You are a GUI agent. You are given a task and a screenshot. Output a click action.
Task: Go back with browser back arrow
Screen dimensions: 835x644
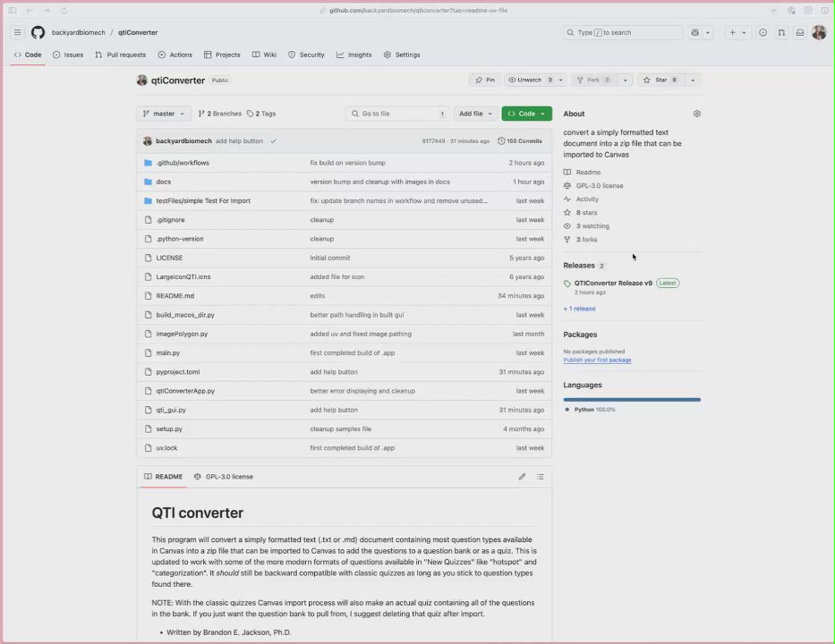tap(30, 10)
